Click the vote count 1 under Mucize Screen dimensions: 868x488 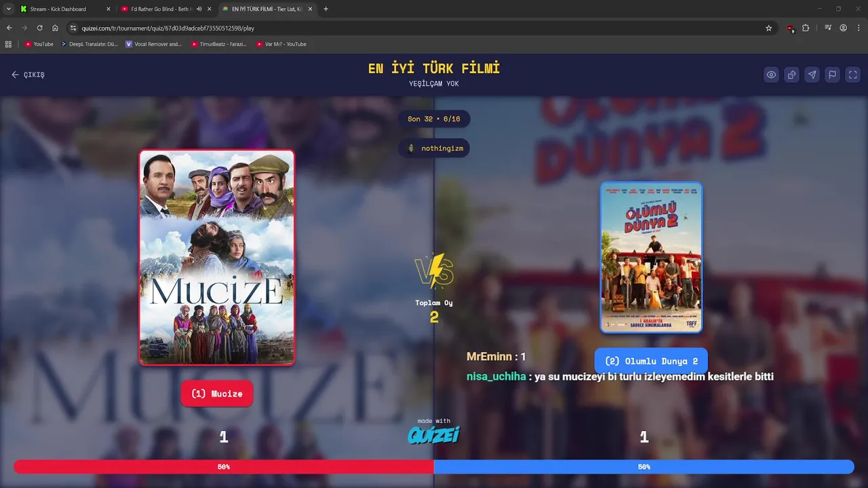224,437
